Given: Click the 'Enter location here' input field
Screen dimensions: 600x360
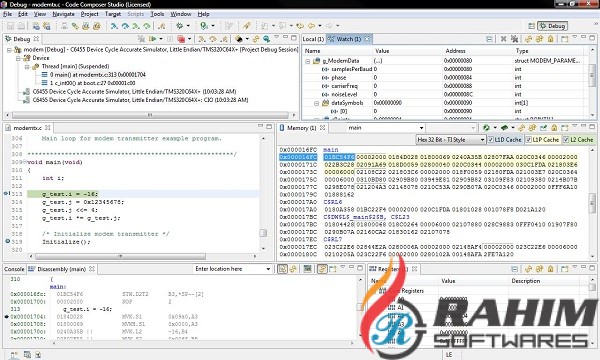Looking at the screenshot, I should point(229,269).
